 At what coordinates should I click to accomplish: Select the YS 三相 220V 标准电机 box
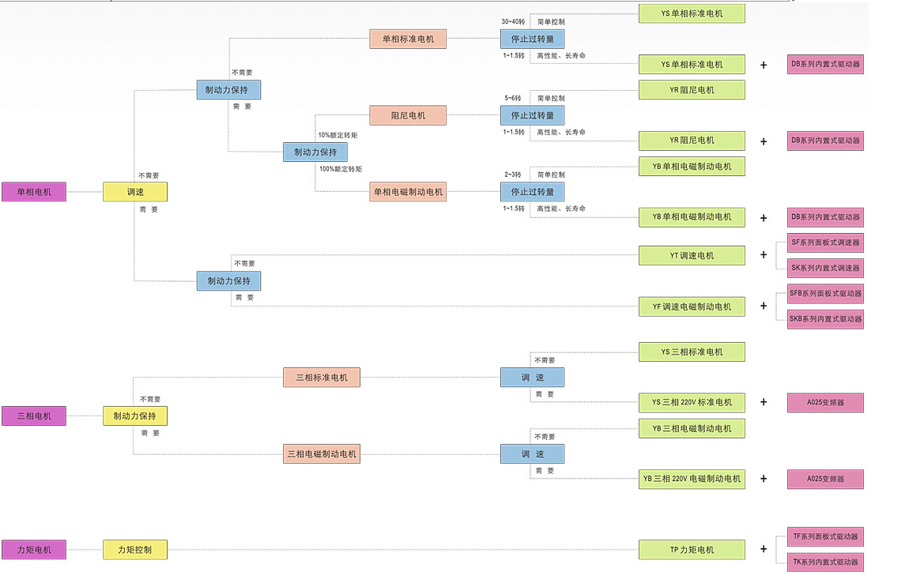point(692,402)
